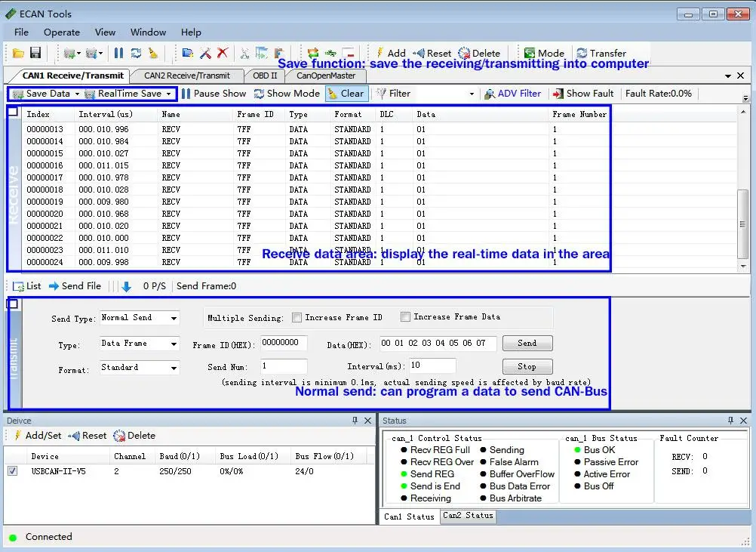This screenshot has height=552, width=756.
Task: Open Send Type dropdown
Action: click(174, 318)
